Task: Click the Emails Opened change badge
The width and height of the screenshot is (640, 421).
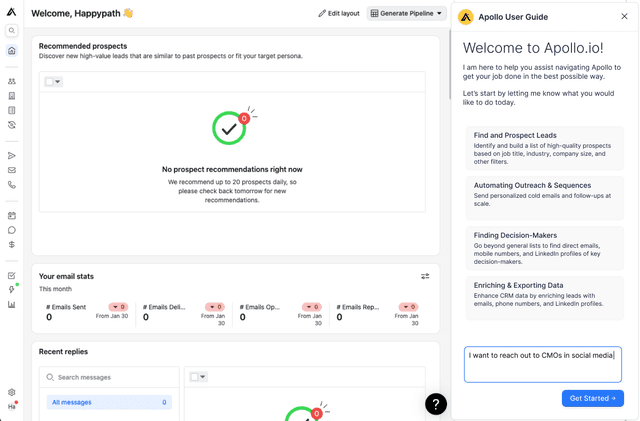Action: tap(312, 307)
